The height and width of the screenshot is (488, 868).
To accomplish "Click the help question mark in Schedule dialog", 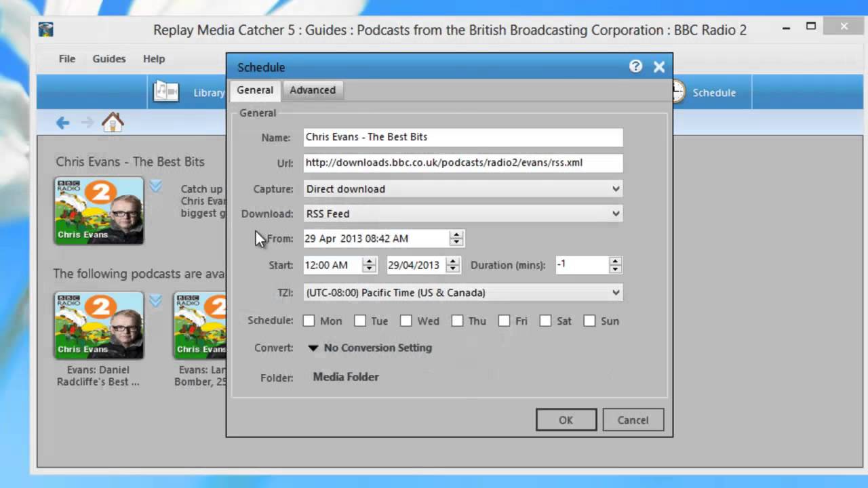I will 635,66.
